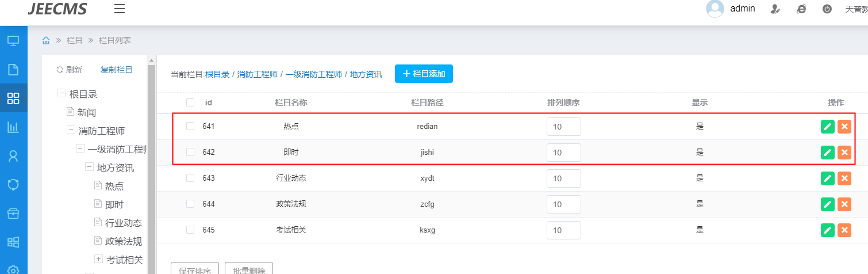Click the orange delete icon for 即时
This screenshot has height=274, width=868.
point(844,153)
